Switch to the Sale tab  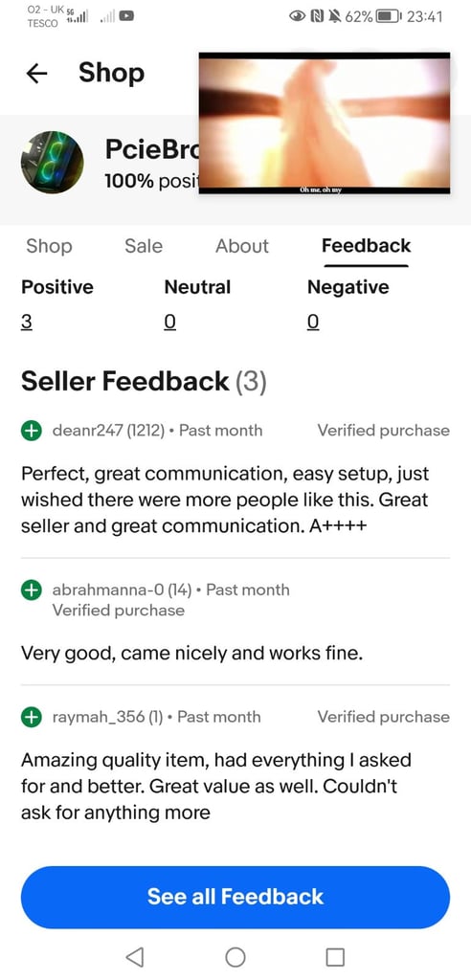coord(144,246)
